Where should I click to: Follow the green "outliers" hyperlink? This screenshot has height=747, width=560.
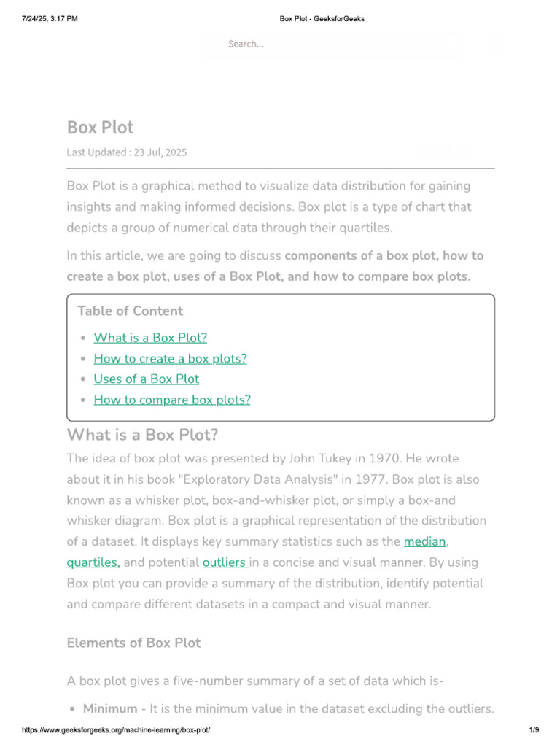click(224, 562)
